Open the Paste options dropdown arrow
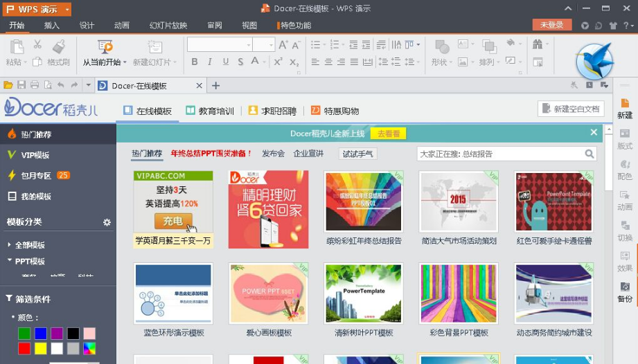 tap(25, 62)
